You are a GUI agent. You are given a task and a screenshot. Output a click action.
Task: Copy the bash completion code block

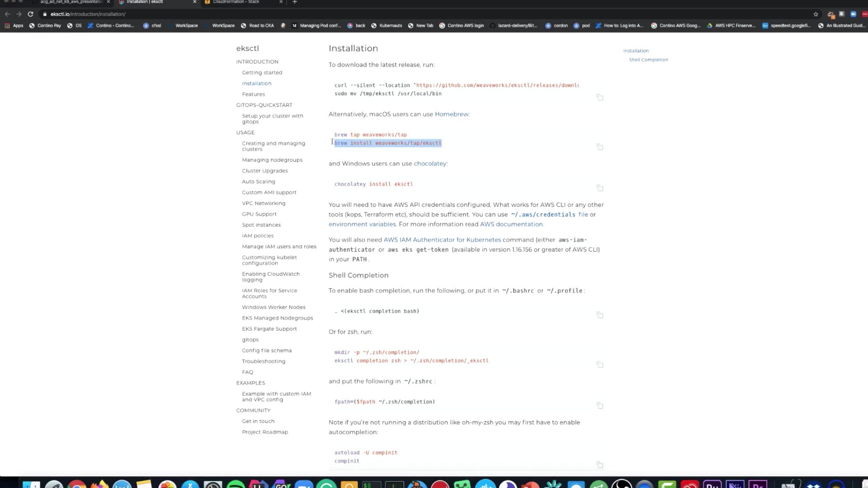pyautogui.click(x=599, y=315)
